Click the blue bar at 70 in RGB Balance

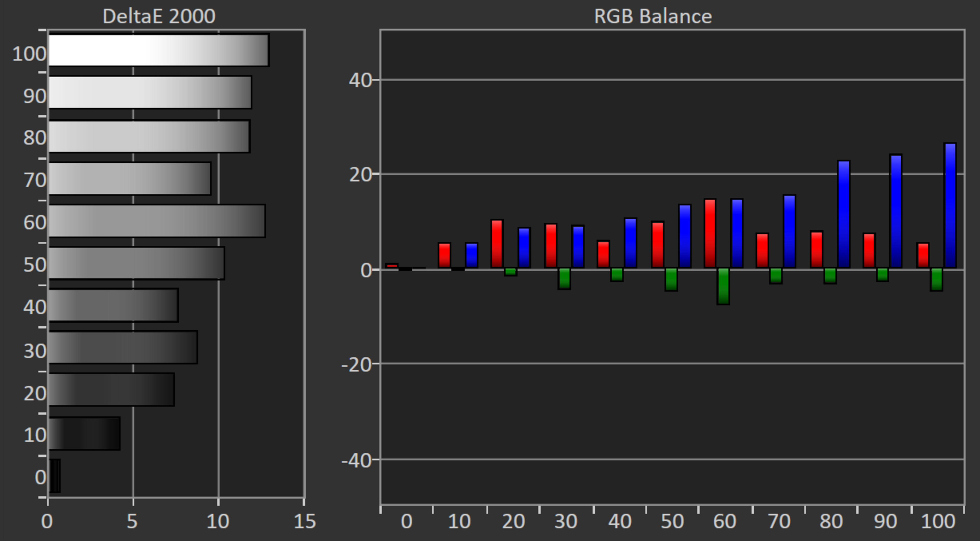789,232
